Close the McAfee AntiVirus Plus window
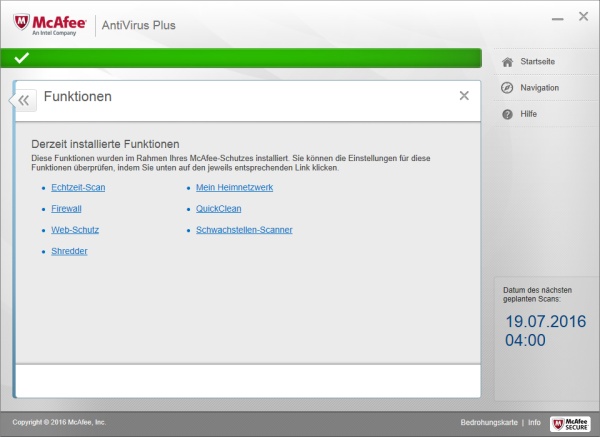600x437 pixels. [x=584, y=16]
